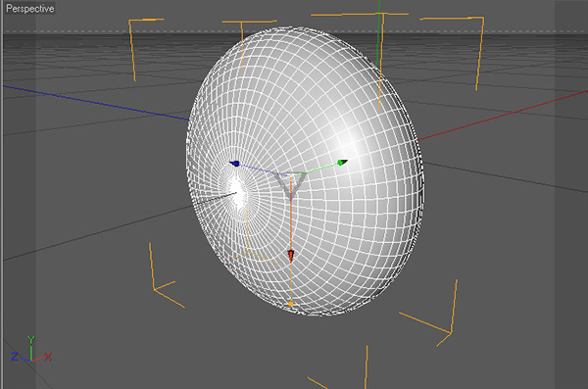Select the red downward axis arrow
The width and height of the screenshot is (588, 389).
(291, 256)
